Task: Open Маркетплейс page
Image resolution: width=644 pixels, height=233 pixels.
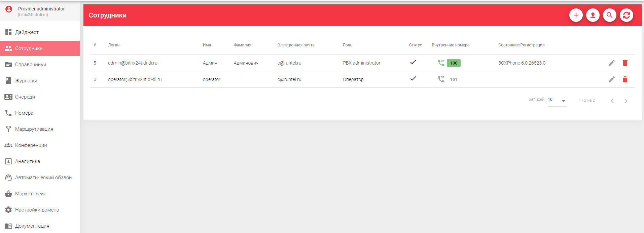Action: click(x=40, y=194)
